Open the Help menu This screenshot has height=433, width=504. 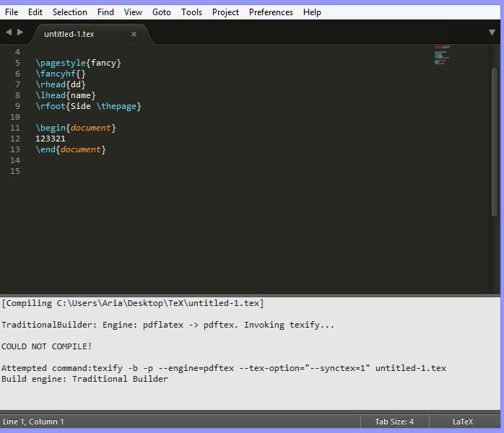(x=312, y=12)
